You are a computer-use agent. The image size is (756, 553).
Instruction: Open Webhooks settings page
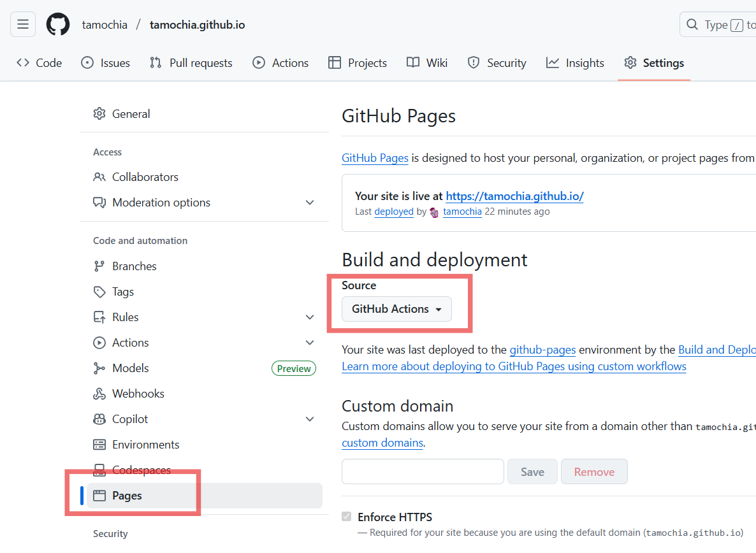205,394
